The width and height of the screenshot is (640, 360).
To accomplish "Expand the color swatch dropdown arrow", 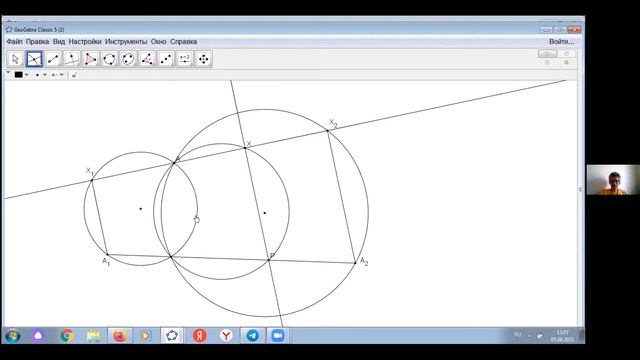I will (x=27, y=75).
